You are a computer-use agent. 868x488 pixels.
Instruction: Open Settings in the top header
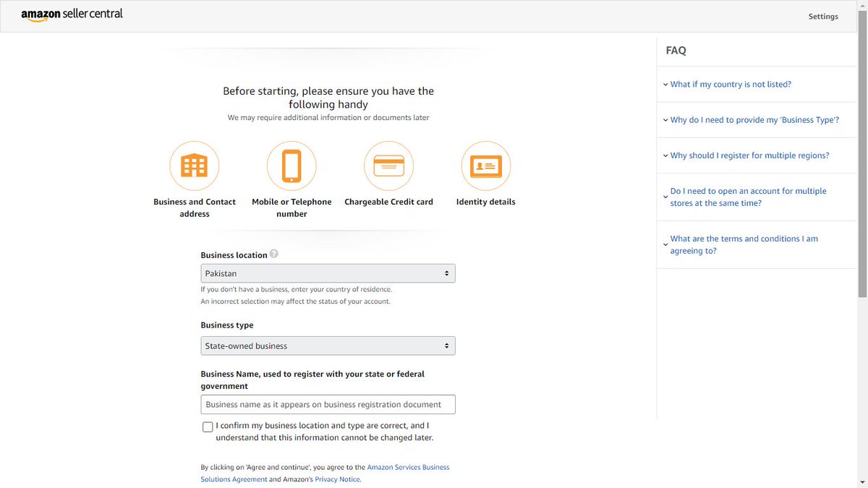click(x=823, y=17)
